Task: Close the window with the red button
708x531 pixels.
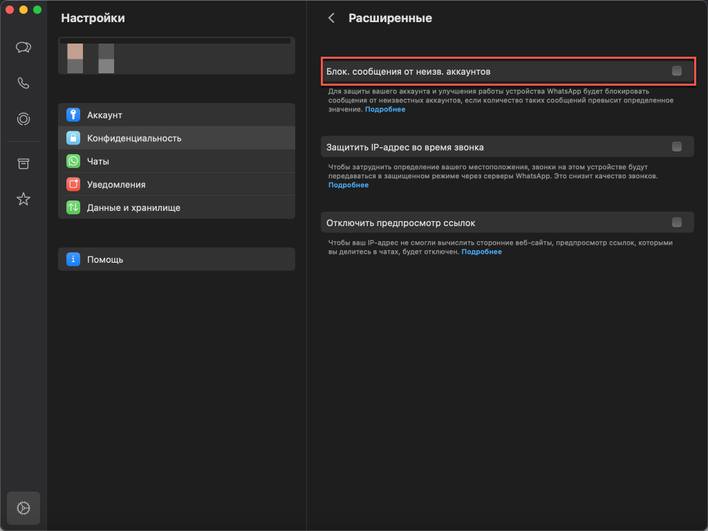Action: click(9, 9)
